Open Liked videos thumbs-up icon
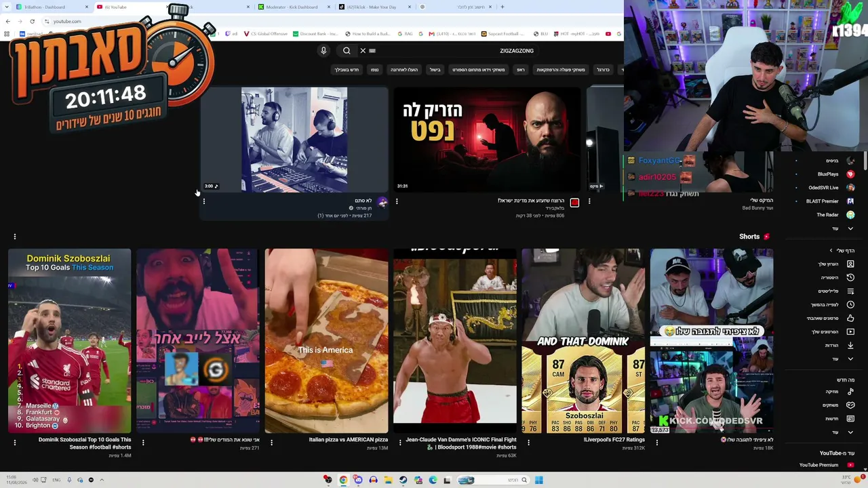Viewport: 868px width, 488px height. (x=850, y=318)
